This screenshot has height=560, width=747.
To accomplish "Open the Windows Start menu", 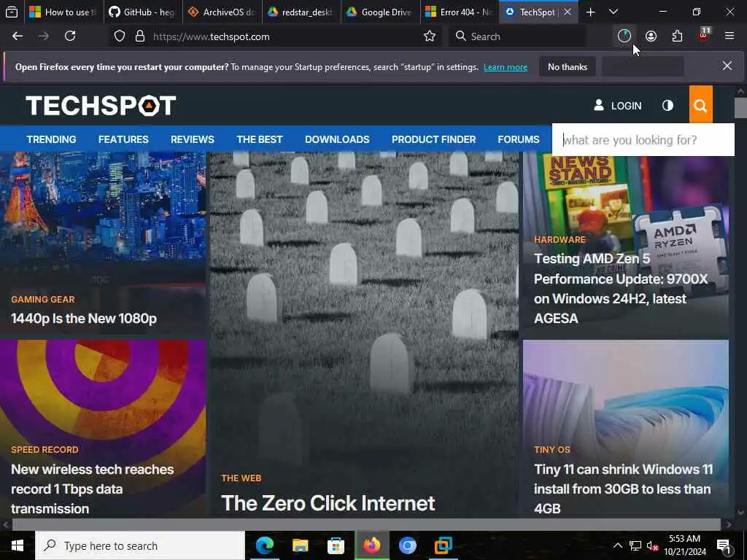I will pos(18,545).
